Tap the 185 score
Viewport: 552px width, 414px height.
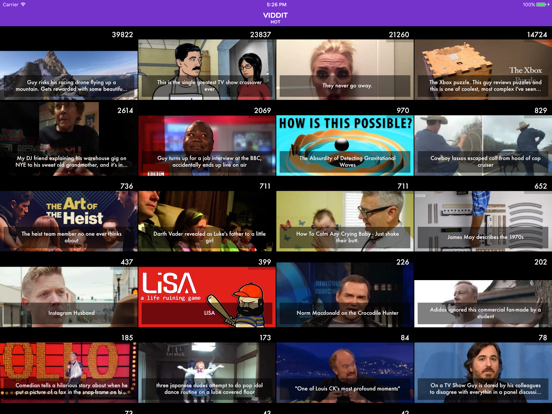(127, 338)
